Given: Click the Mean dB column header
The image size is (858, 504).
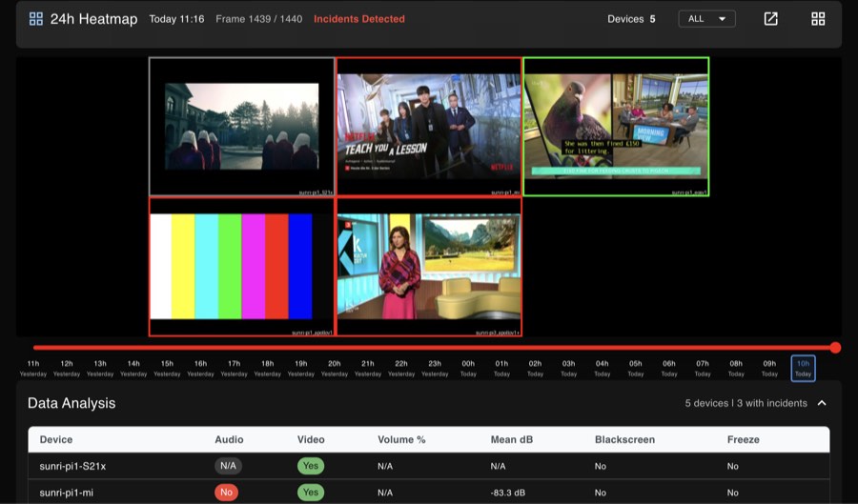Looking at the screenshot, I should 512,439.
